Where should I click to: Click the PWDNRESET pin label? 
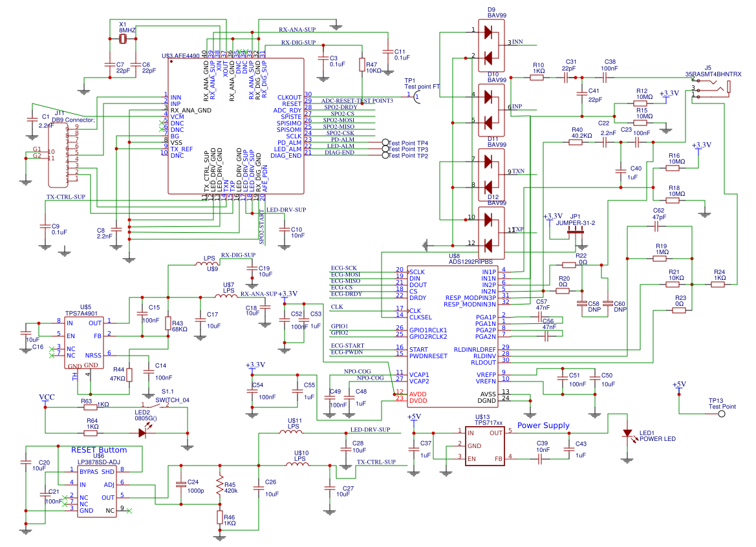pyautogui.click(x=428, y=356)
